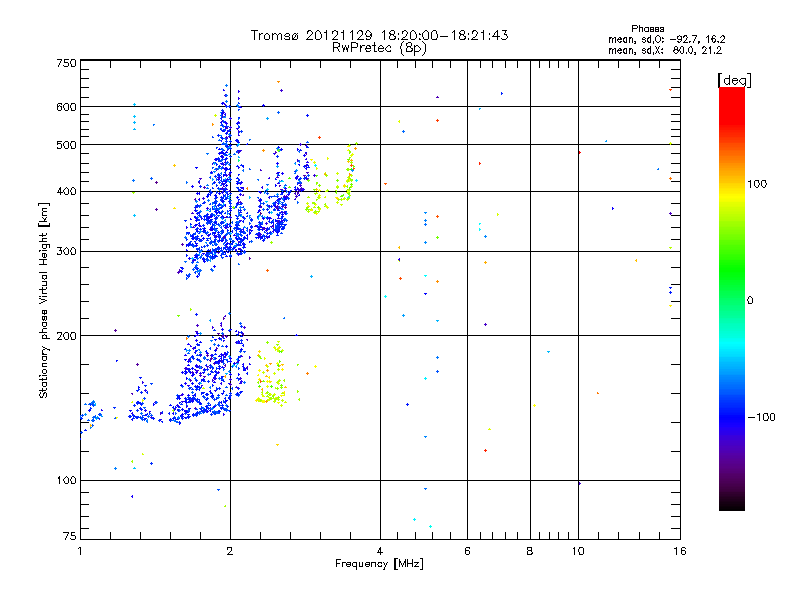Click the 'Stationary phase Virtual Height [km]' axis label
The width and height of the screenshot is (800, 600).
[x=44, y=300]
